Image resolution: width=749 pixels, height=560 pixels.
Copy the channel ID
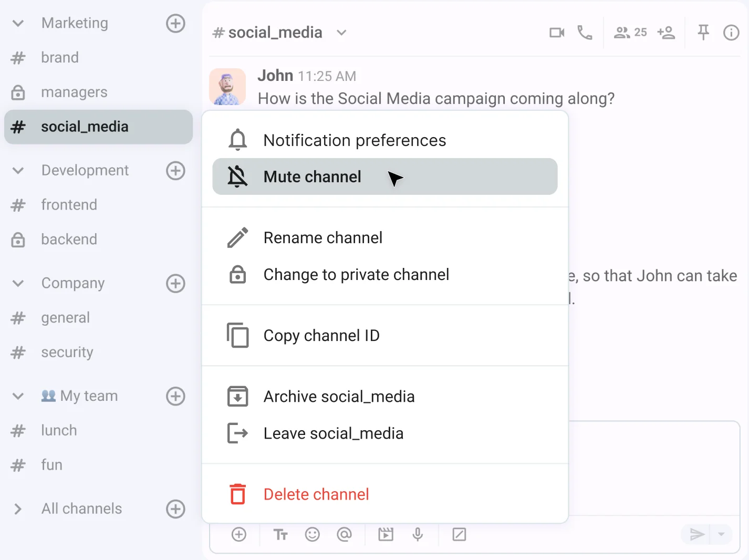pos(321,335)
